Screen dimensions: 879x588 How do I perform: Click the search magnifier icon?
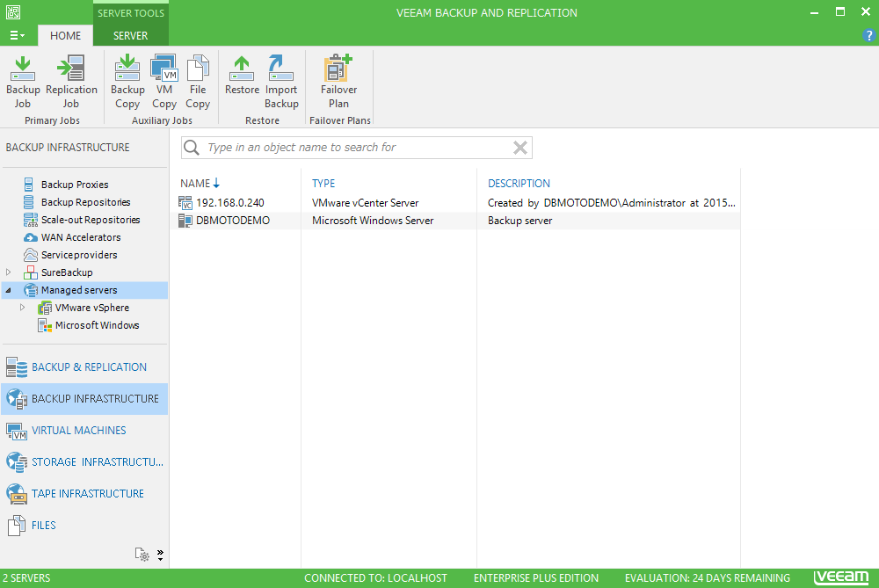(x=191, y=148)
